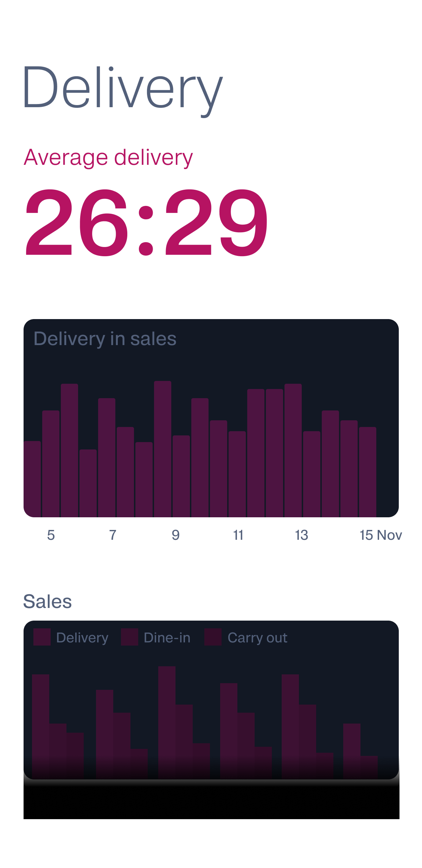
Task: Select the 11 date axis label
Action: pyautogui.click(x=238, y=535)
